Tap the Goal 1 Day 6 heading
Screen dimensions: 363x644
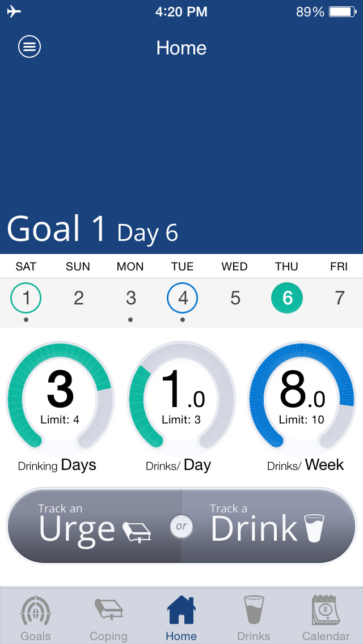click(92, 229)
